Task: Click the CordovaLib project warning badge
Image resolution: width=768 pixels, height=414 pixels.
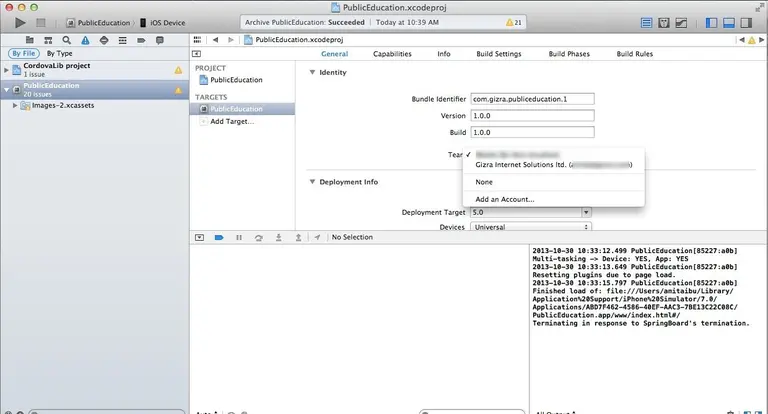Action: (x=178, y=70)
